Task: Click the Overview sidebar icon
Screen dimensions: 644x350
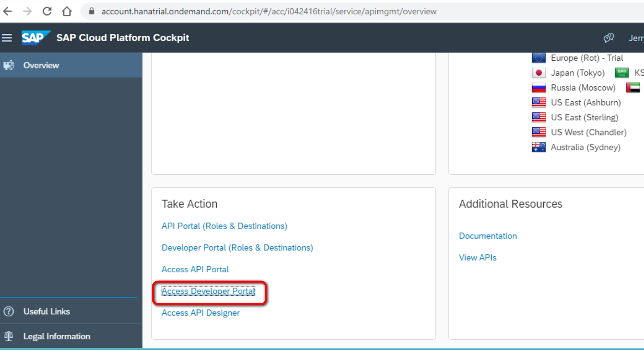Action: 9,65
